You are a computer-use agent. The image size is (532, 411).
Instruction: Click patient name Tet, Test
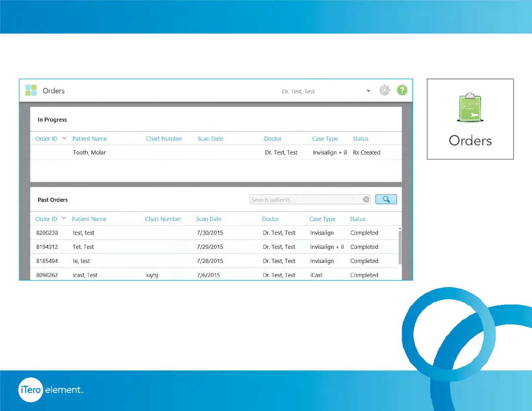click(x=83, y=247)
